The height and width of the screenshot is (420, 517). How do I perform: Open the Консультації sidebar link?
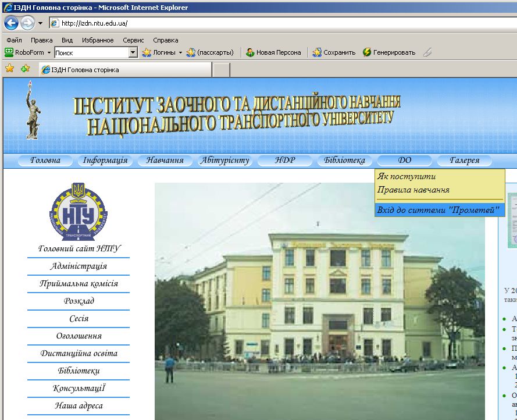(x=79, y=389)
